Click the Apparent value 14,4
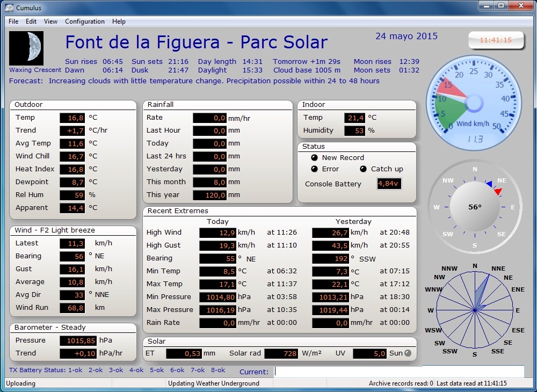 [x=72, y=208]
